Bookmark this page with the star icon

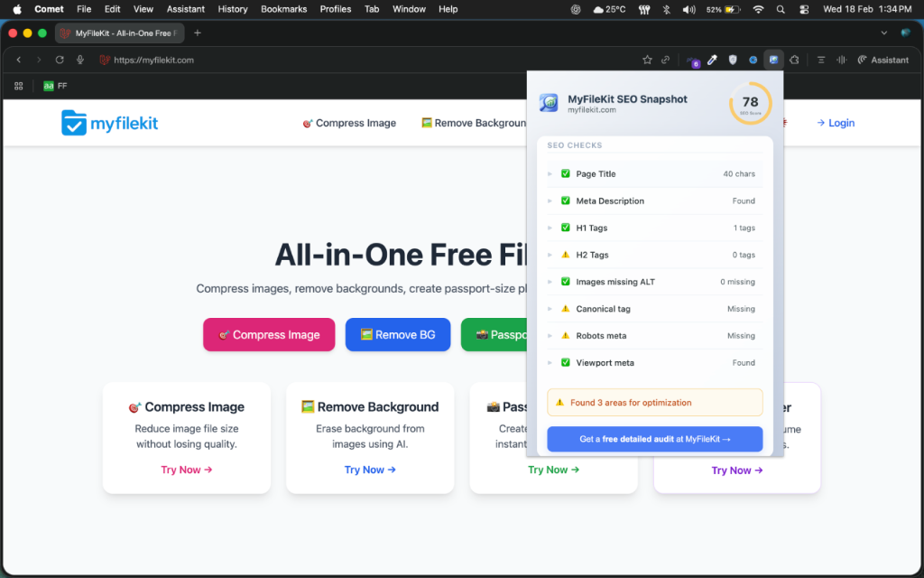point(647,60)
